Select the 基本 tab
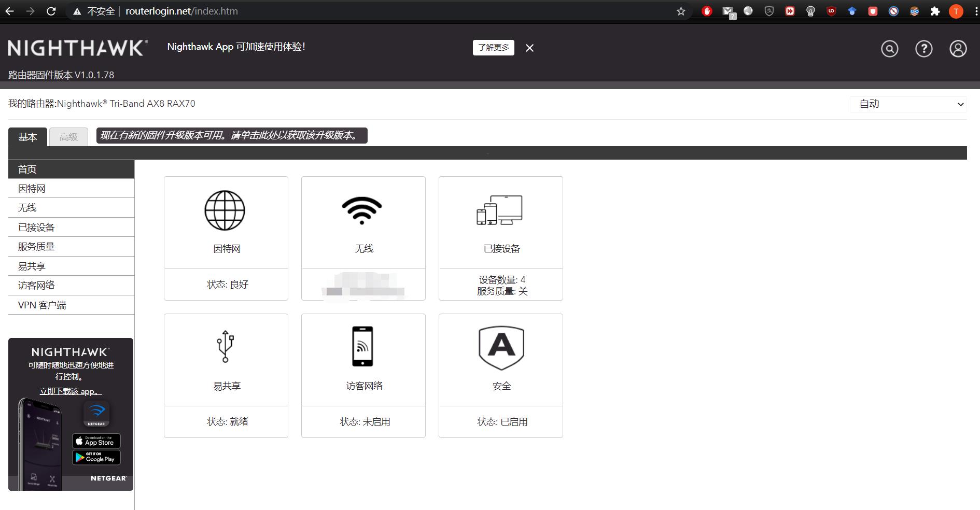The width and height of the screenshot is (980, 510). point(28,137)
